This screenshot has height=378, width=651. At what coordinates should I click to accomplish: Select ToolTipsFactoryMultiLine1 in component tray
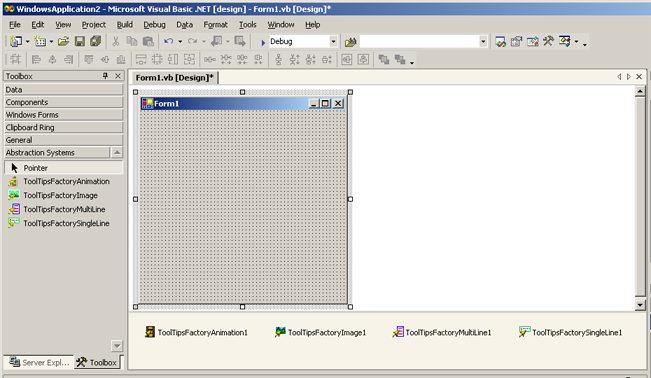coord(442,332)
